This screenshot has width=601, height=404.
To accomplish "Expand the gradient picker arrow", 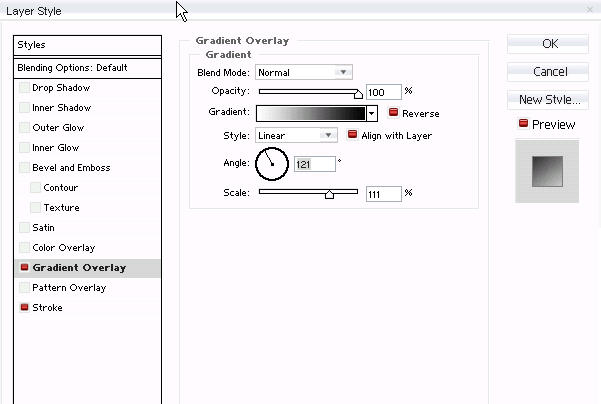I will pyautogui.click(x=371, y=113).
